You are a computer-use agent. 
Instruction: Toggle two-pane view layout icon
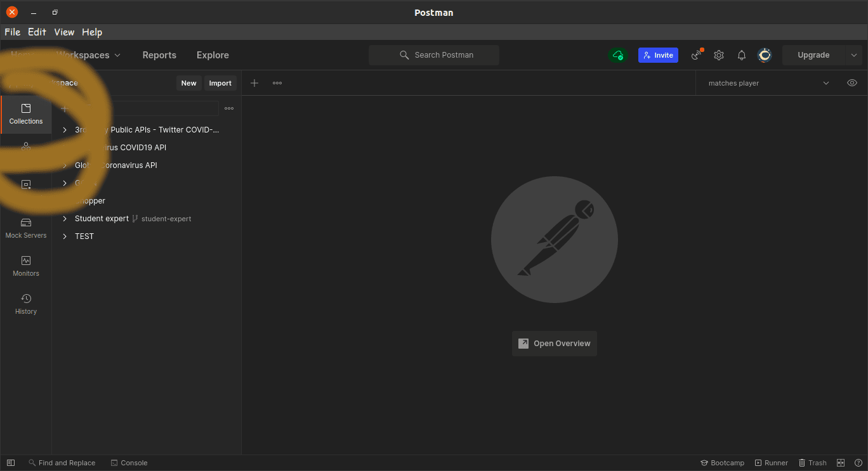tap(841, 463)
